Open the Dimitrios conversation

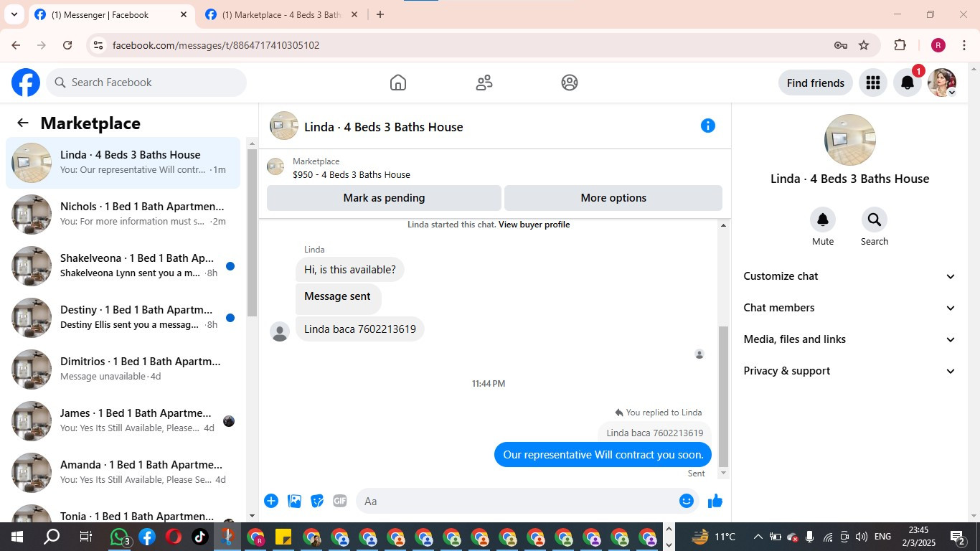[123, 369]
